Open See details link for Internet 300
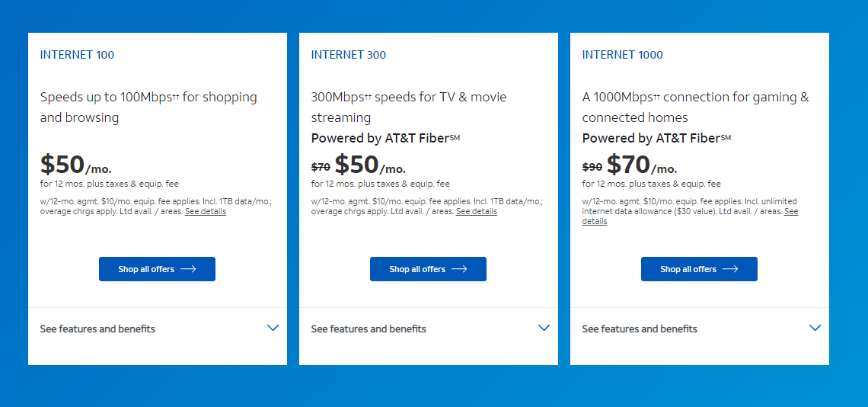This screenshot has width=868, height=407. [477, 212]
